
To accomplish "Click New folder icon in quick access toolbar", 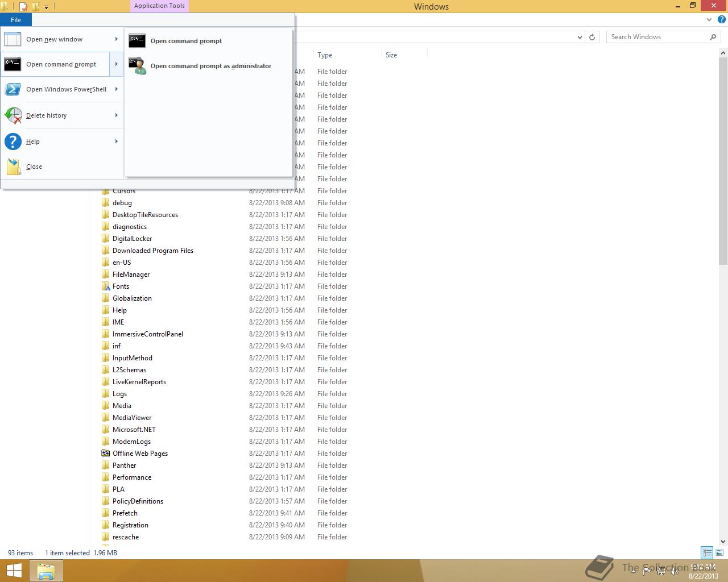I will tap(35, 7).
